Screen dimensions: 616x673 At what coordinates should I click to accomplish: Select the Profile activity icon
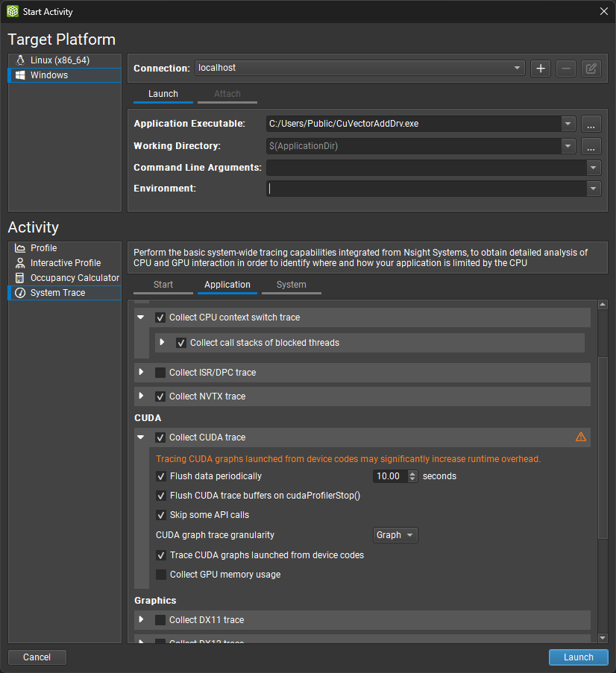(x=19, y=247)
